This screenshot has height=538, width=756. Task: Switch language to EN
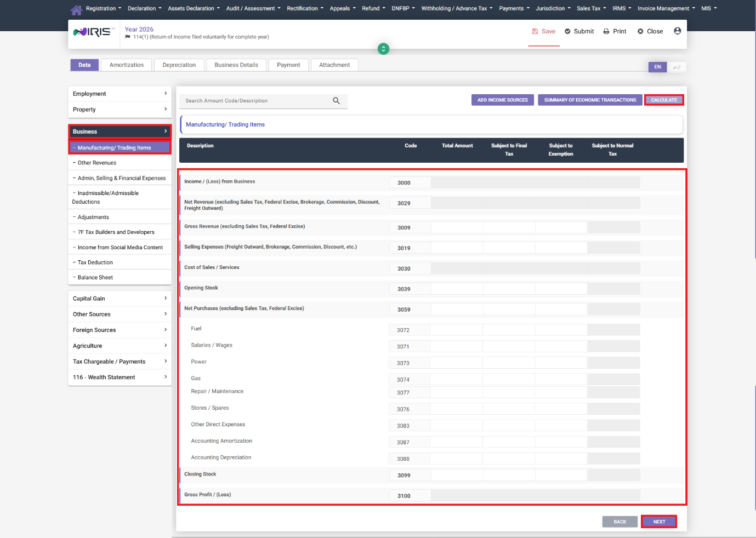(657, 67)
